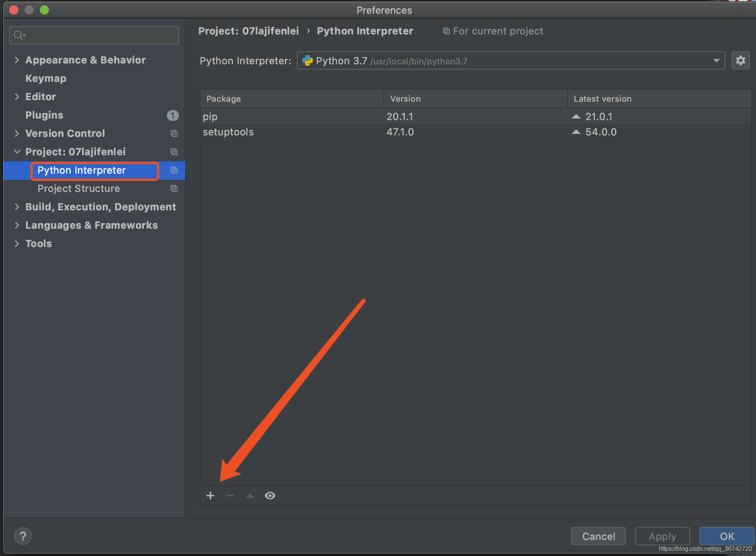The height and width of the screenshot is (556, 756).
Task: Open the Python Interpreter dropdown arrow
Action: pos(716,61)
